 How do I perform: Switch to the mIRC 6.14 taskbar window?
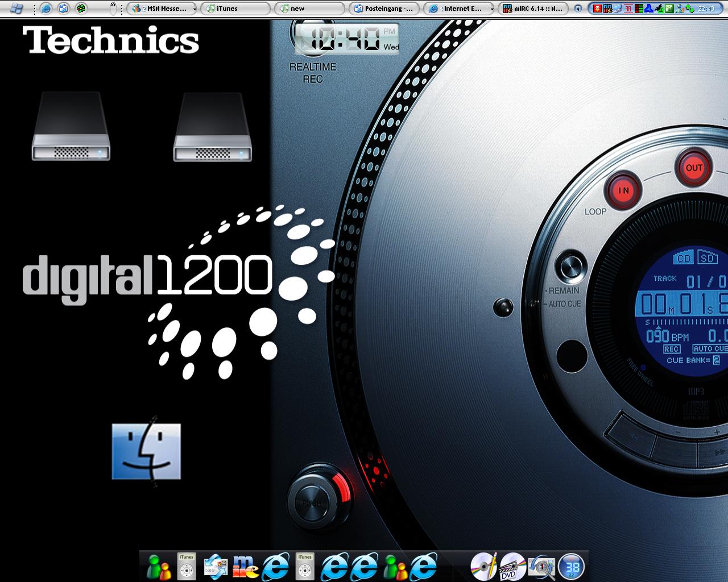[x=533, y=9]
